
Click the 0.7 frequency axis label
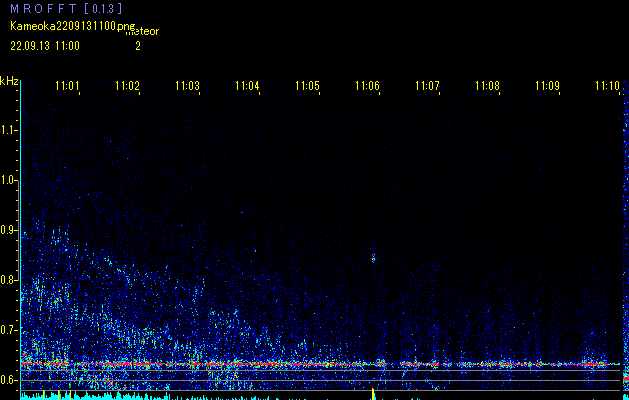(x=8, y=330)
